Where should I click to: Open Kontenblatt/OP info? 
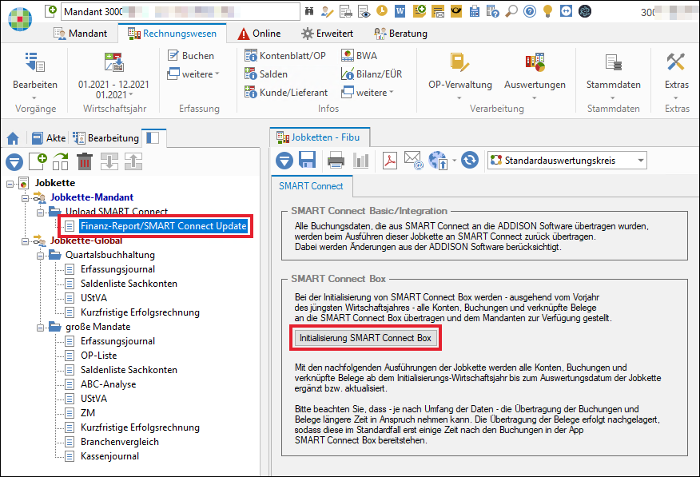point(285,56)
